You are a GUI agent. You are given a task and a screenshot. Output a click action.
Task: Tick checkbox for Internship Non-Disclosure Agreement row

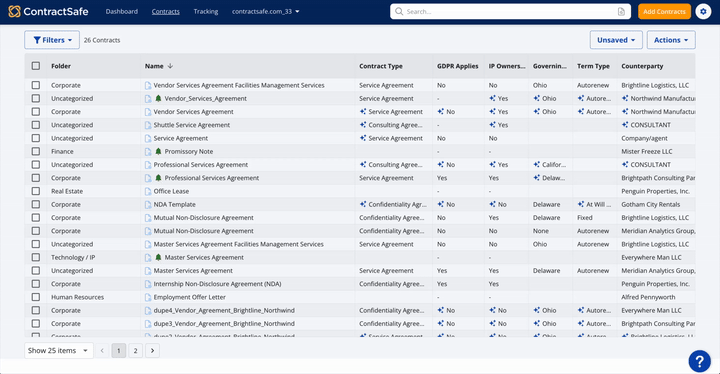[36, 284]
